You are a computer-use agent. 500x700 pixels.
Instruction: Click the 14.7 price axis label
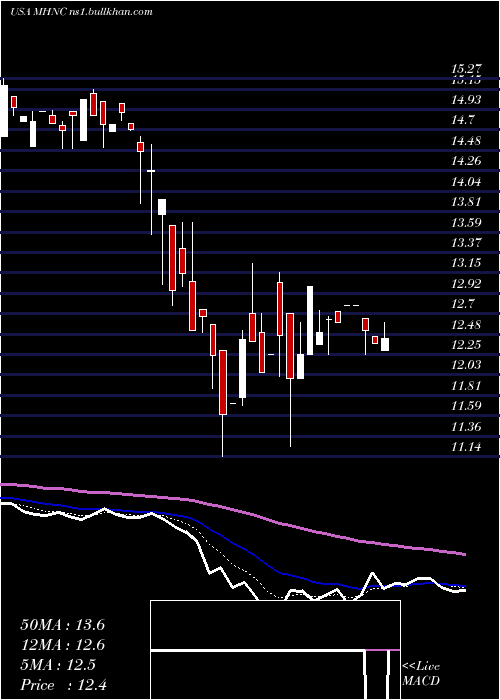pos(462,120)
